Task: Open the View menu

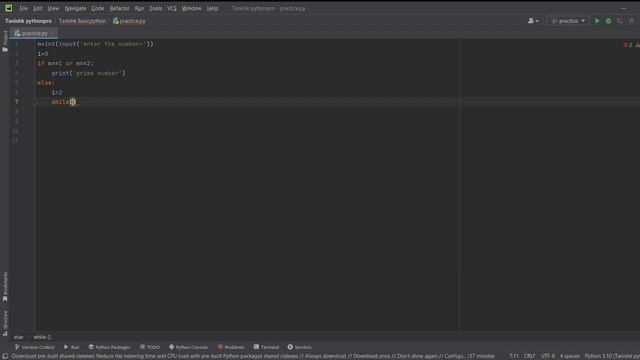Action: pyautogui.click(x=53, y=8)
